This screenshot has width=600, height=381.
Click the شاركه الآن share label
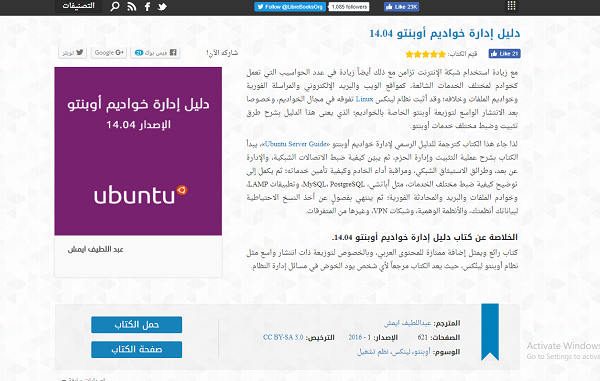(x=222, y=53)
